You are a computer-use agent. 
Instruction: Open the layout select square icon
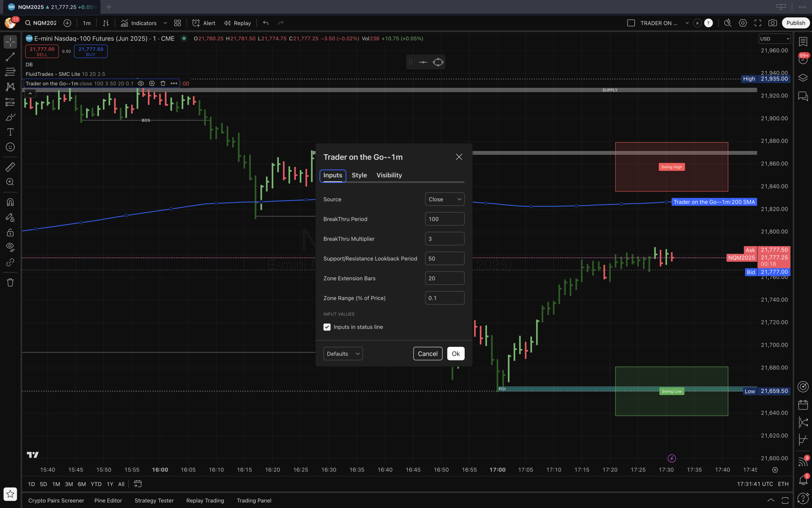tap(631, 23)
